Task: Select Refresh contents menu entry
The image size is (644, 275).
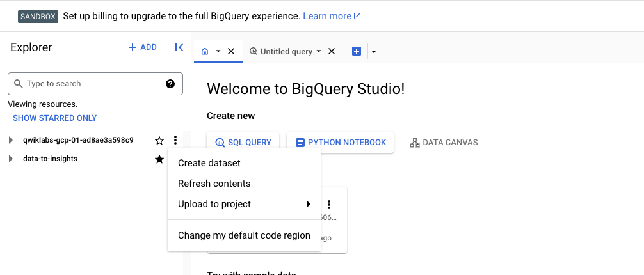Action: (x=214, y=184)
